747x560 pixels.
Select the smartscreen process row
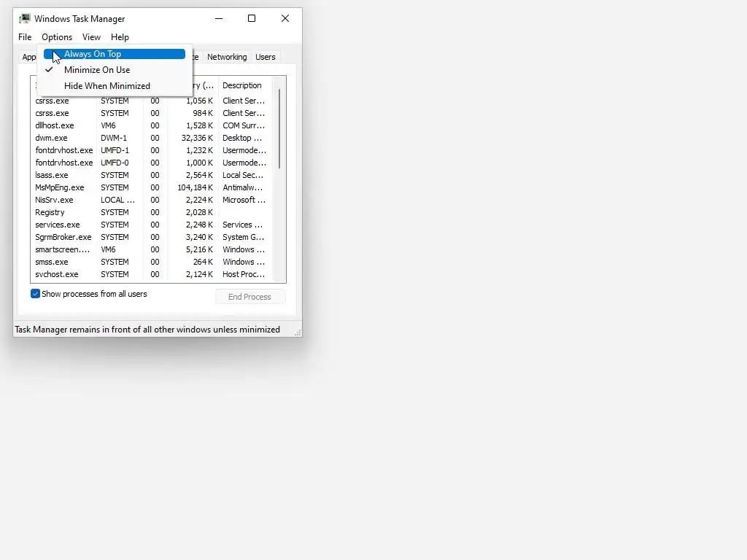152,249
